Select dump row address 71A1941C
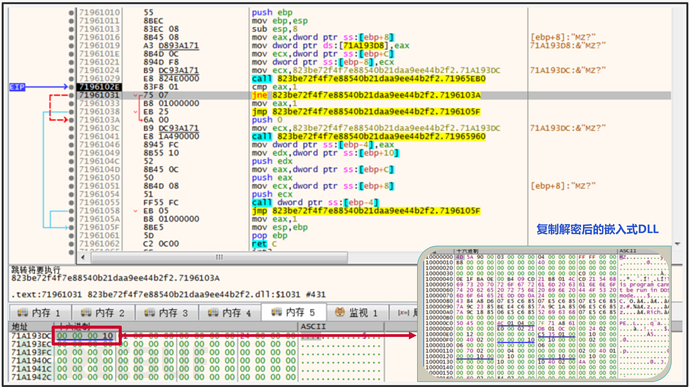The height and width of the screenshot is (387, 690). (x=30, y=369)
